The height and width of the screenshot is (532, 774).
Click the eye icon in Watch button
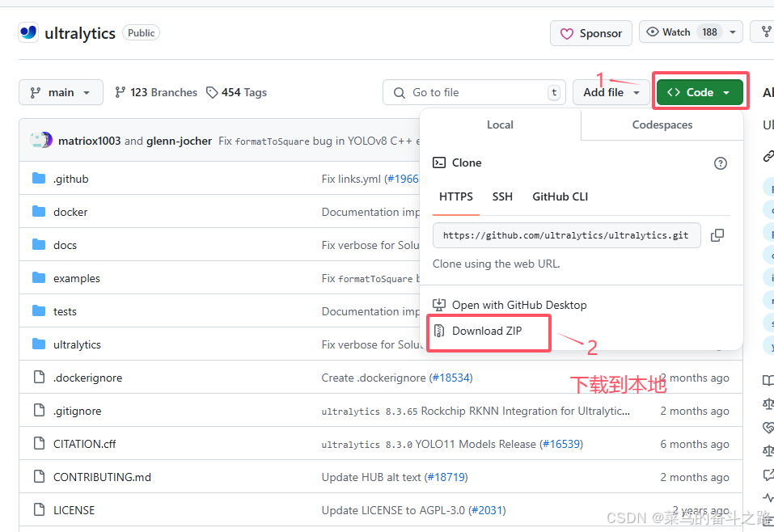coord(653,32)
